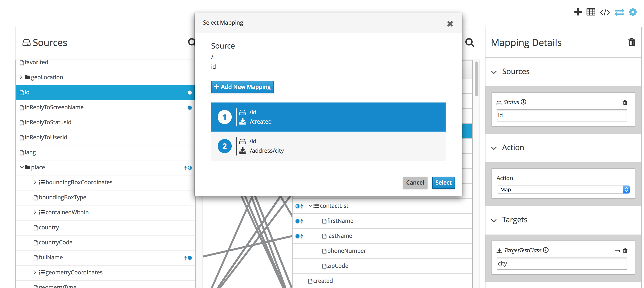Screen dimensions: 644x288
Task: Click the delete icon in Mapping Details header
Action: click(632, 42)
